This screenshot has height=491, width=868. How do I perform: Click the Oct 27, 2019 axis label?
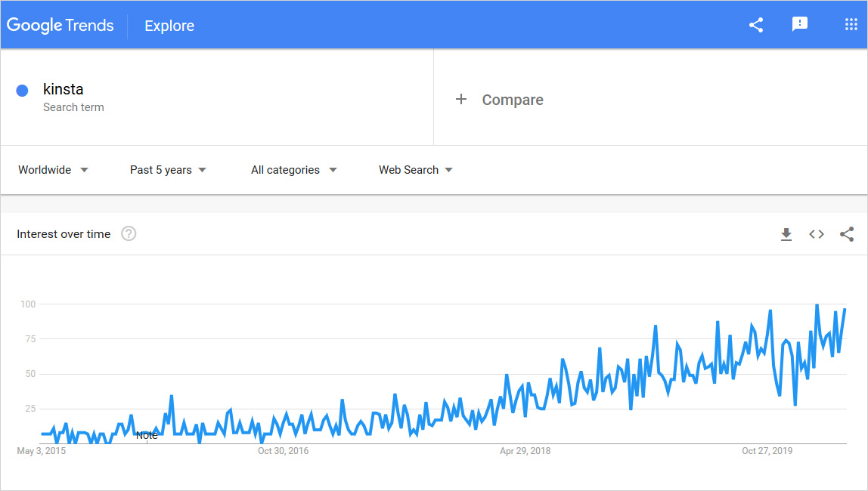point(767,451)
